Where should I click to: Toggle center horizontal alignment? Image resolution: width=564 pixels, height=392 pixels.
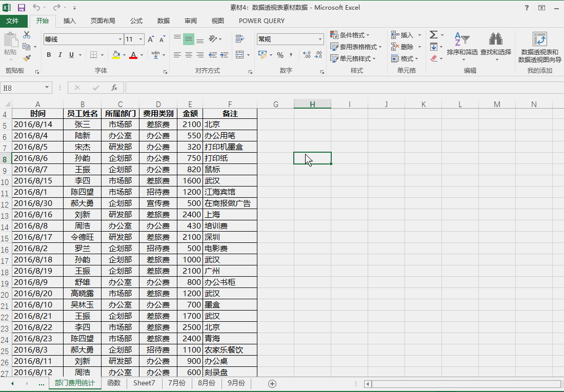[189, 55]
